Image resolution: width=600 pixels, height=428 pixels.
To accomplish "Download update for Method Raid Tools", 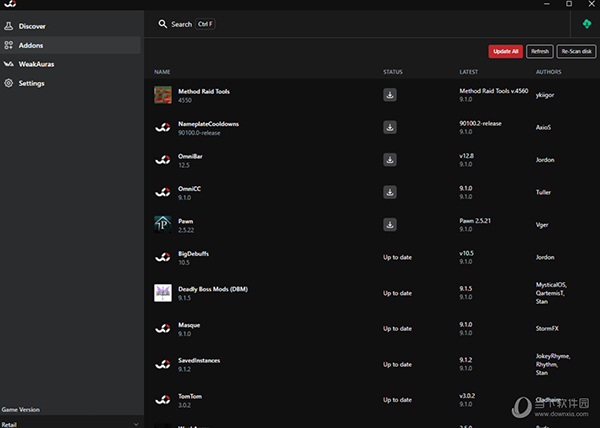I will click(390, 95).
